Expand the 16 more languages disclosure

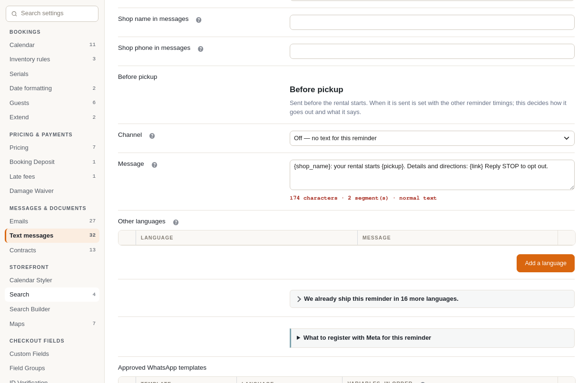pos(432,299)
